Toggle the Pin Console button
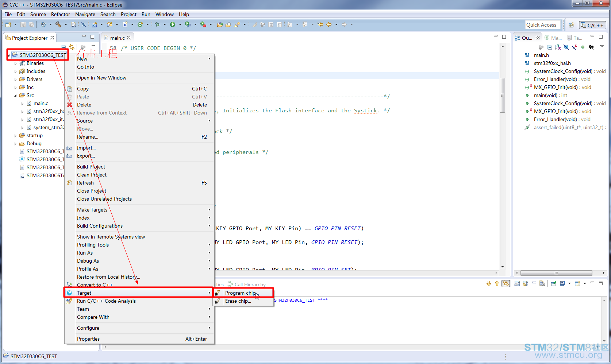This screenshot has height=364, width=611. click(553, 283)
